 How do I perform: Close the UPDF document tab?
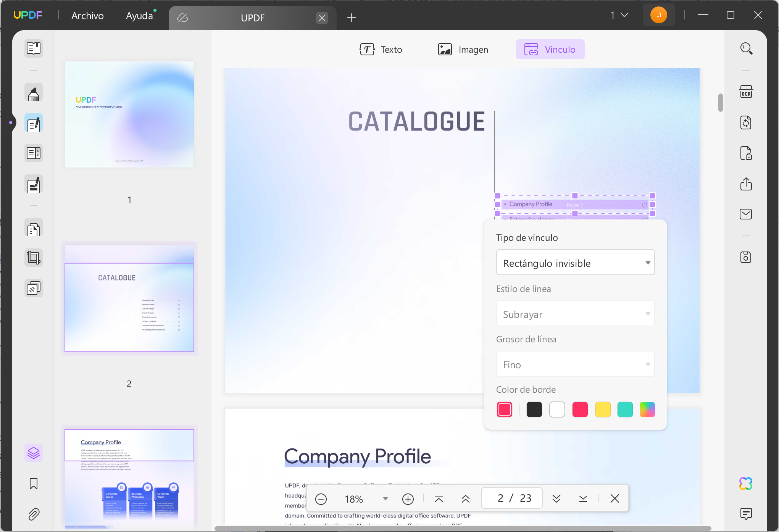click(x=322, y=18)
